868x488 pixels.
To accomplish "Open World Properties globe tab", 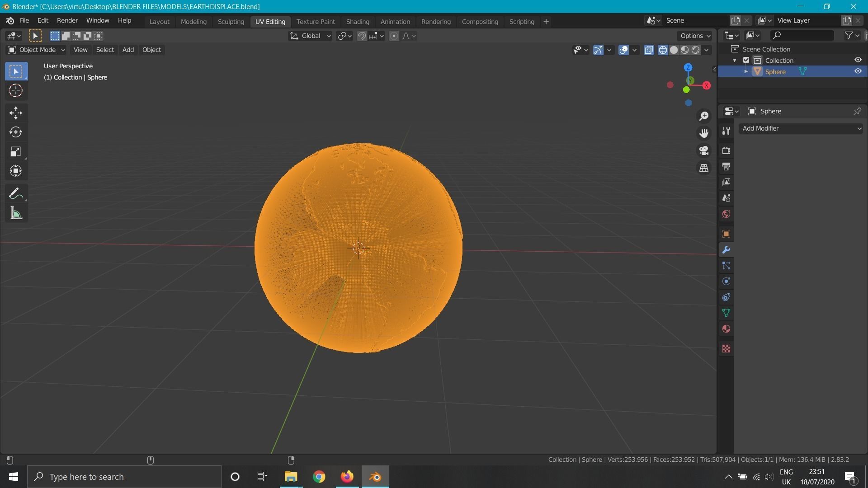I will (x=726, y=214).
